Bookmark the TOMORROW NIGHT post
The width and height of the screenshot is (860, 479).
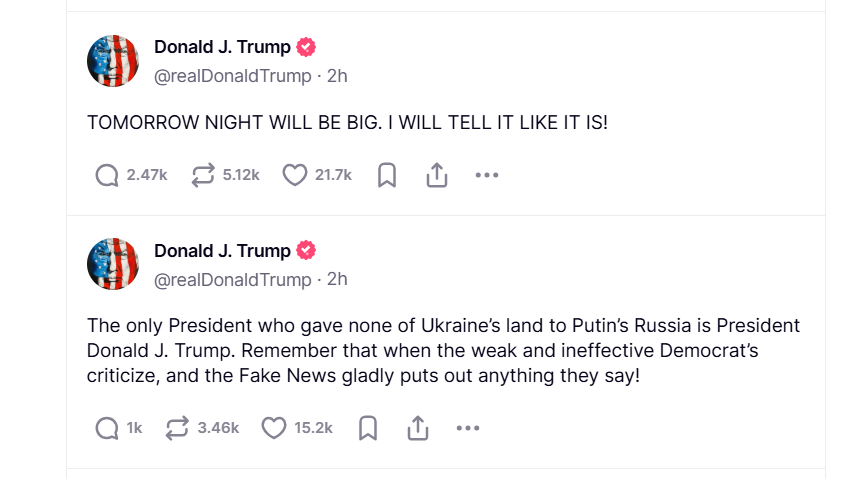pos(387,175)
